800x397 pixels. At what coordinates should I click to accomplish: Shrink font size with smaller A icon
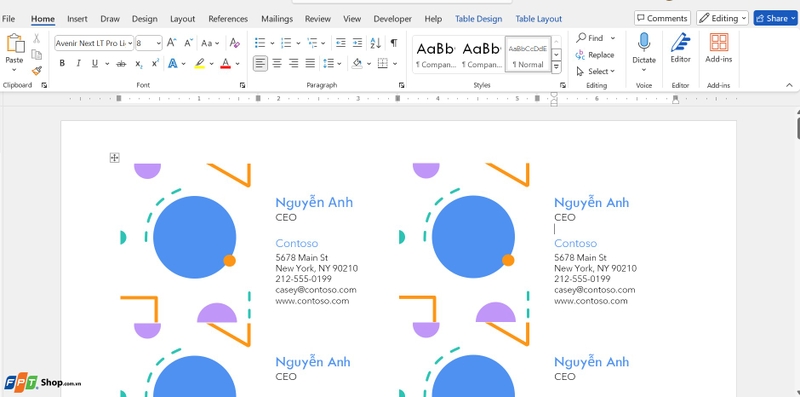(188, 43)
